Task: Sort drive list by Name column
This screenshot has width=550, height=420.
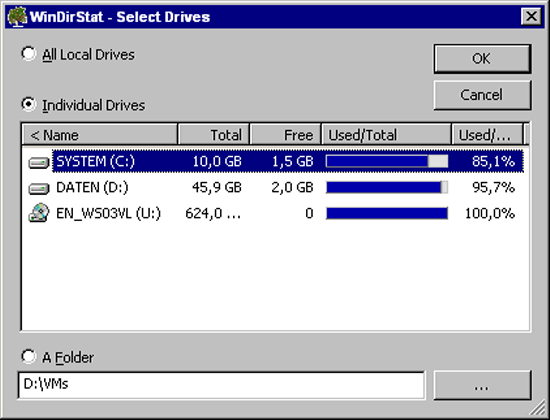Action: [100, 134]
